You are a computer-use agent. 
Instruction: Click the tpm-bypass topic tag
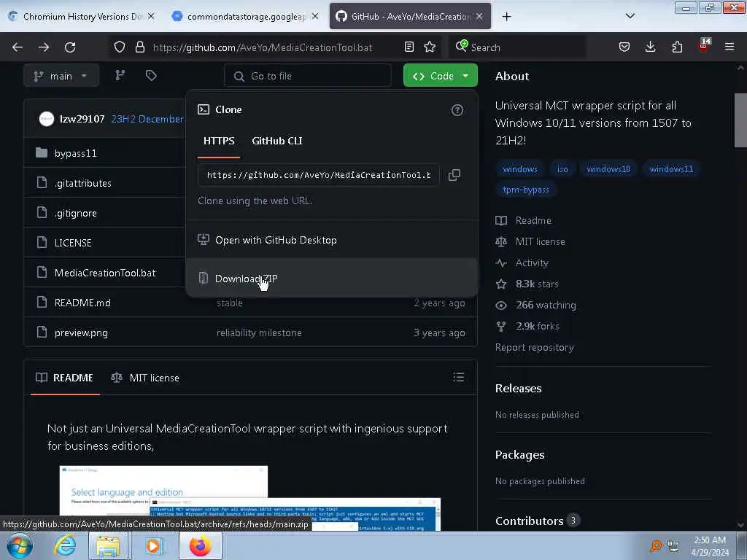tap(526, 190)
